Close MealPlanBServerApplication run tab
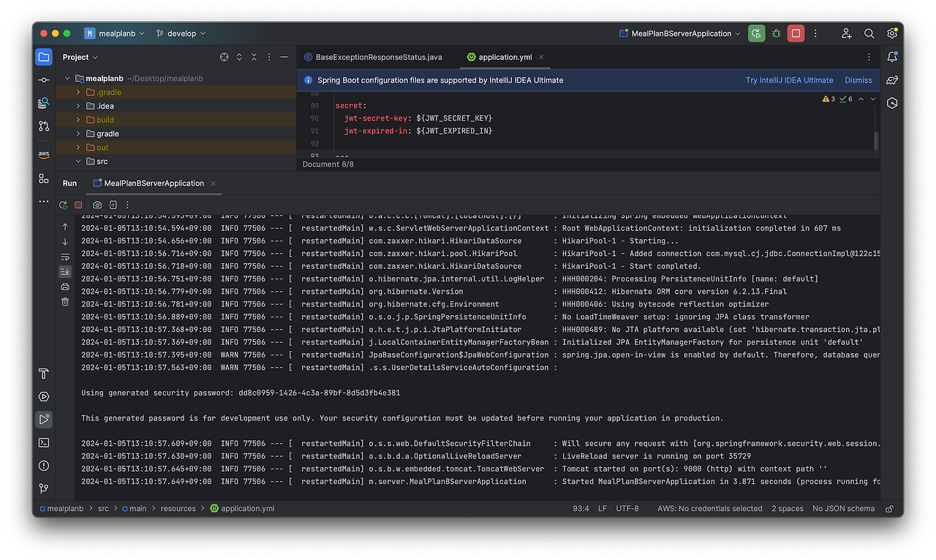Screen dimensions: 936x560 (x=213, y=183)
